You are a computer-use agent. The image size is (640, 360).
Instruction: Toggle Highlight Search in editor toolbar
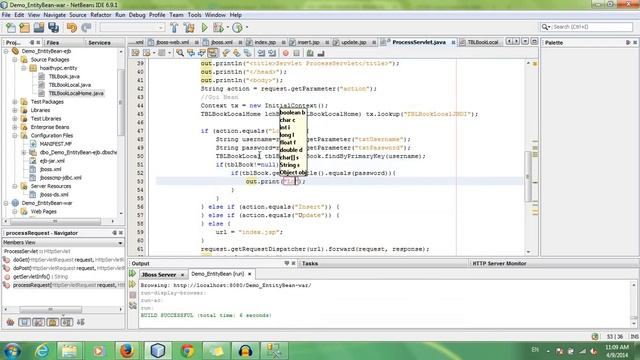[213, 53]
